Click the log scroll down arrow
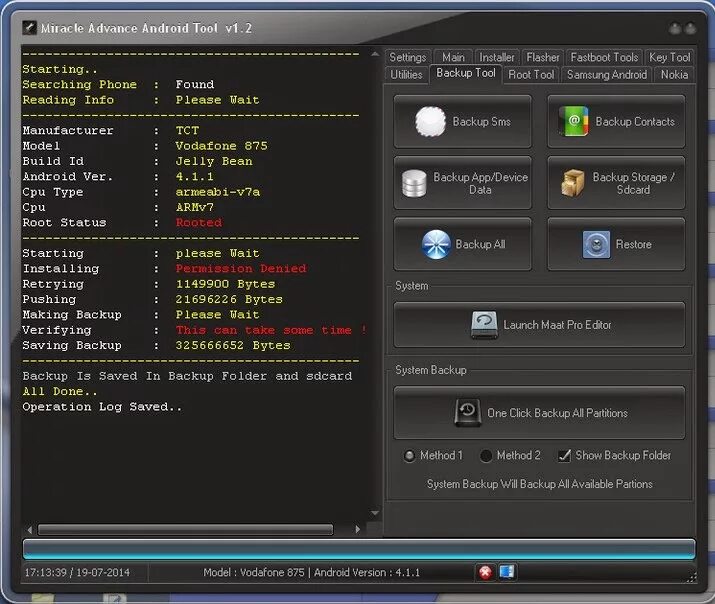The height and width of the screenshot is (604, 715). click(375, 513)
